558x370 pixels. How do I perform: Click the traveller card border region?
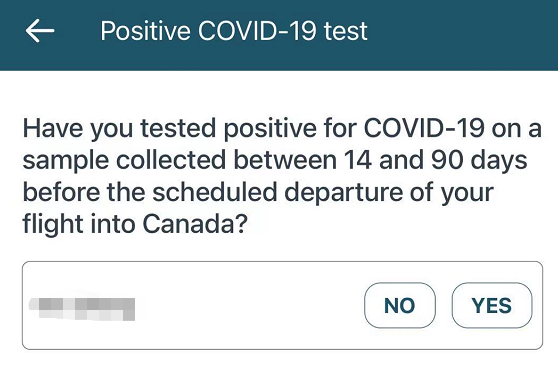click(x=283, y=305)
